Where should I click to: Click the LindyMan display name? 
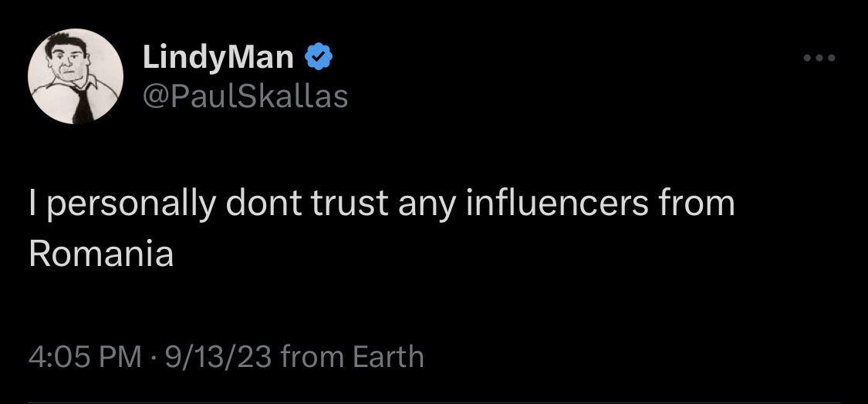click(218, 57)
